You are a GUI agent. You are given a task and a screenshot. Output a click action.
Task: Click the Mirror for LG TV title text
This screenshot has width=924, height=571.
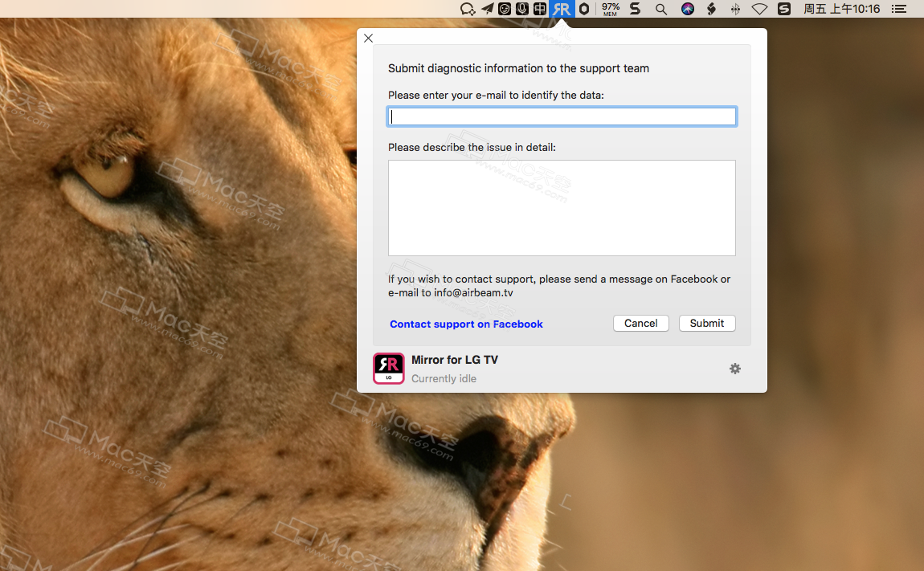click(x=454, y=360)
